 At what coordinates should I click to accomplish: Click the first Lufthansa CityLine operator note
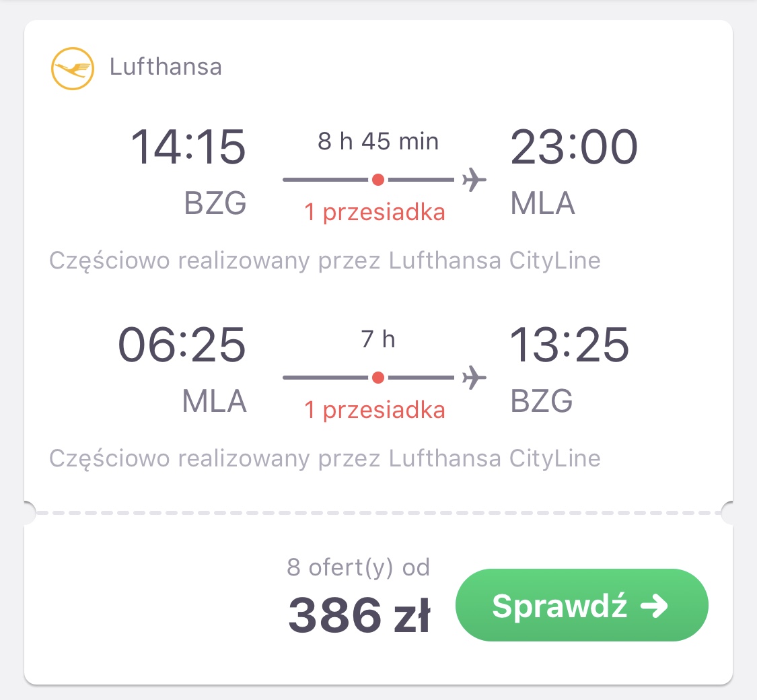[325, 261]
